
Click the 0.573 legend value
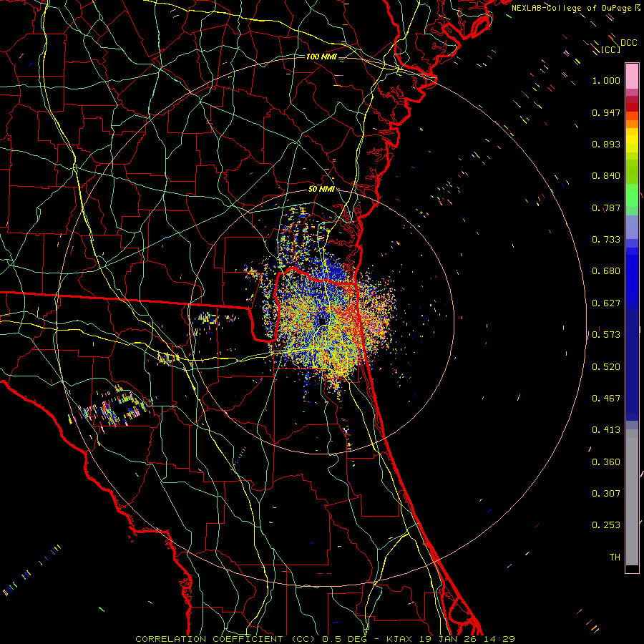[606, 335]
